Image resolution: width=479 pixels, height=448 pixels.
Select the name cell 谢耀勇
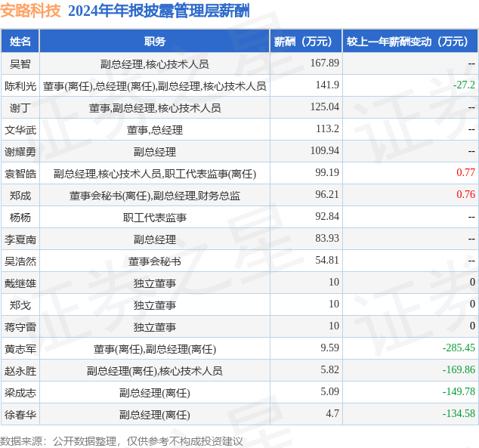[x=20, y=152]
